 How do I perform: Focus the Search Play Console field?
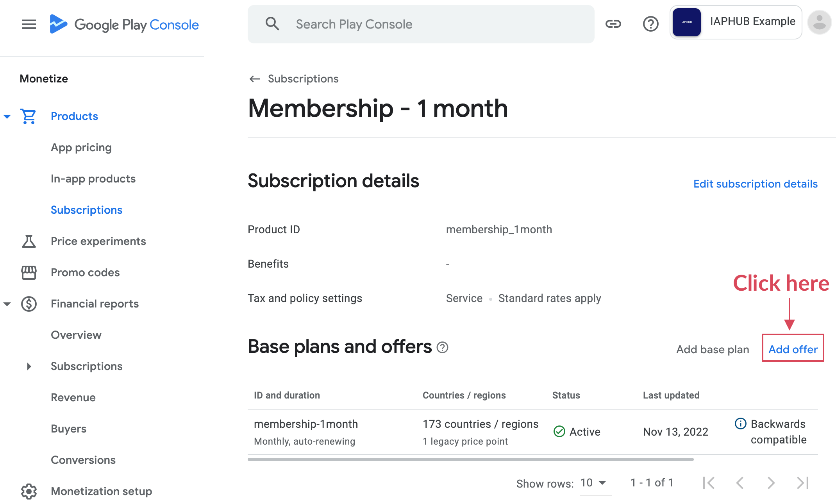[x=420, y=24]
